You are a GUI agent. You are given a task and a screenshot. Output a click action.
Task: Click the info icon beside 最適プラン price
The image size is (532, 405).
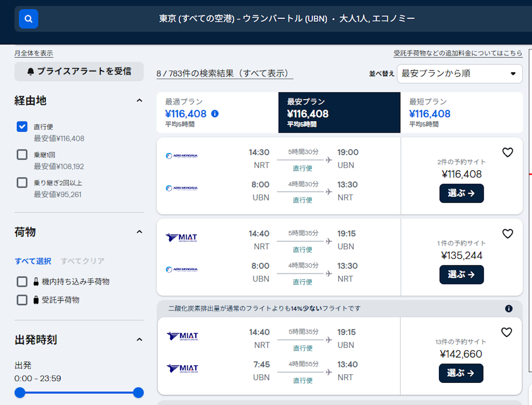(215, 114)
